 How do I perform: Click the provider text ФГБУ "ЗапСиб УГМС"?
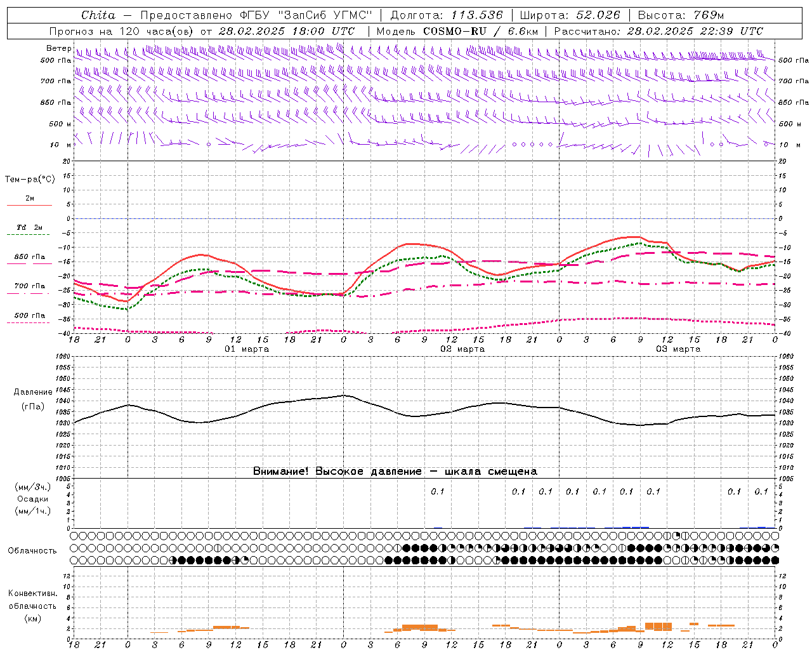pos(306,15)
